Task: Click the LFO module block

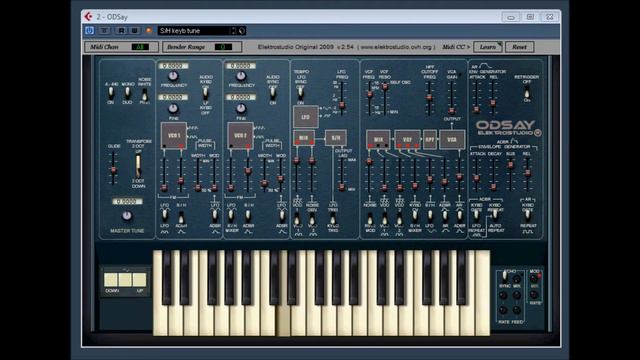Action: coord(305,117)
